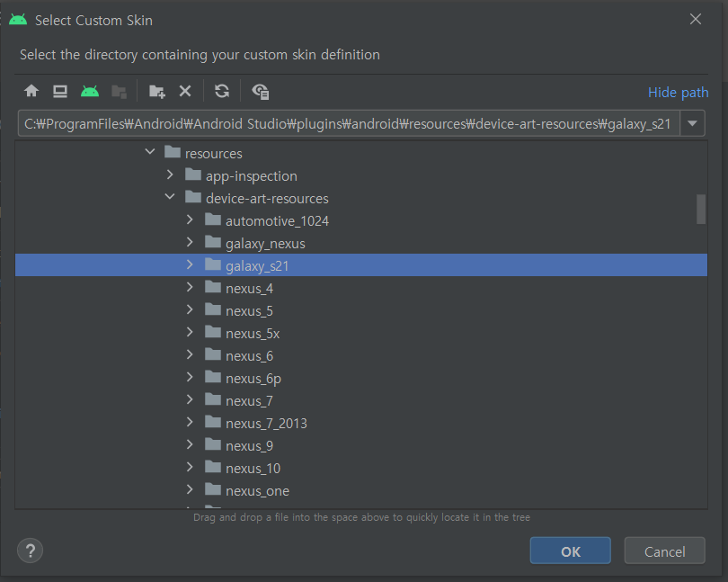Cancel the Select Custom Skin dialog
The height and width of the screenshot is (582, 728).
tap(664, 551)
